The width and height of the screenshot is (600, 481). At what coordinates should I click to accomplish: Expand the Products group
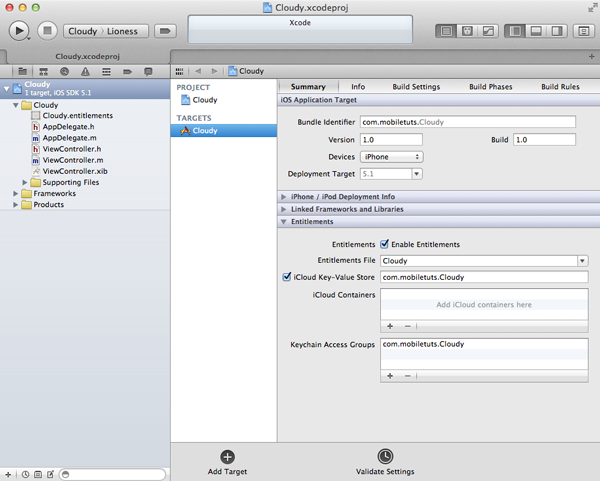point(16,204)
